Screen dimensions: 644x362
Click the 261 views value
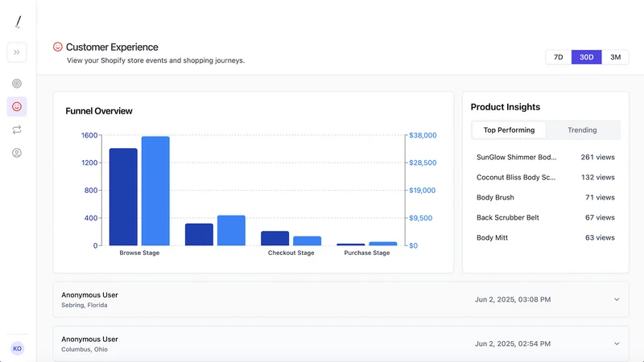pyautogui.click(x=597, y=157)
